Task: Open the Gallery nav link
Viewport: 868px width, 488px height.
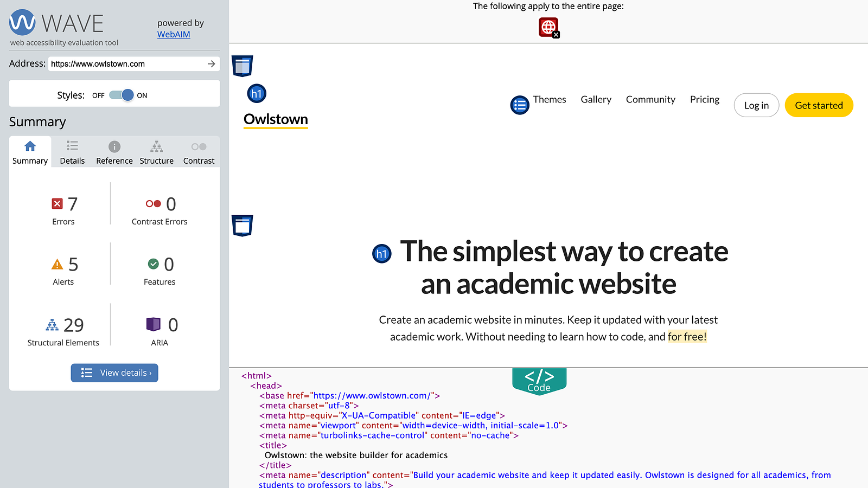Action: point(596,100)
